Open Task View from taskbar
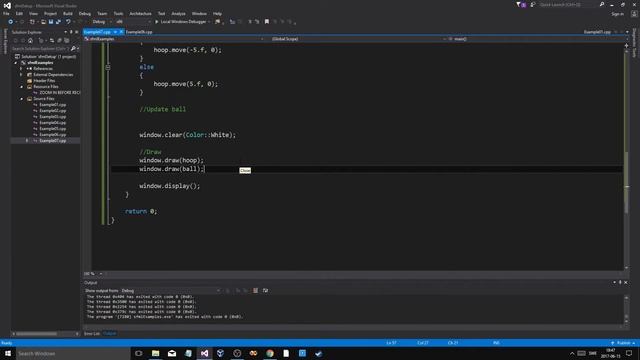This screenshot has width=640, height=360. [139, 353]
